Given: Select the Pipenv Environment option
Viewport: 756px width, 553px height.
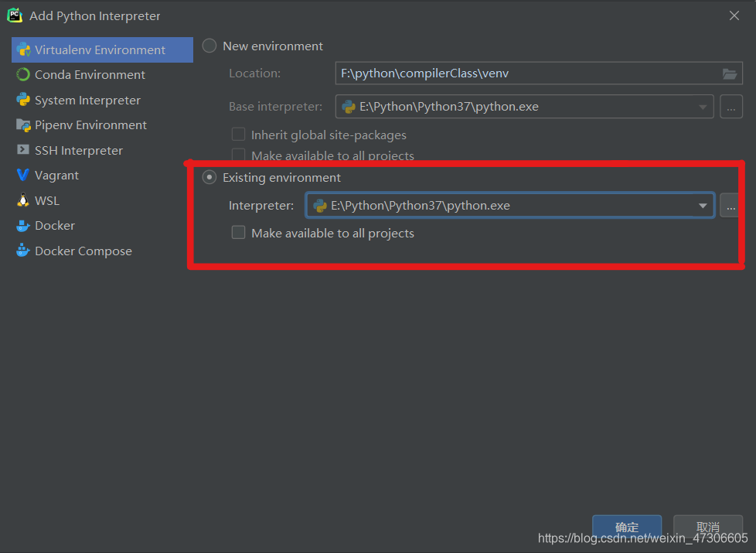Looking at the screenshot, I should pyautogui.click(x=90, y=125).
